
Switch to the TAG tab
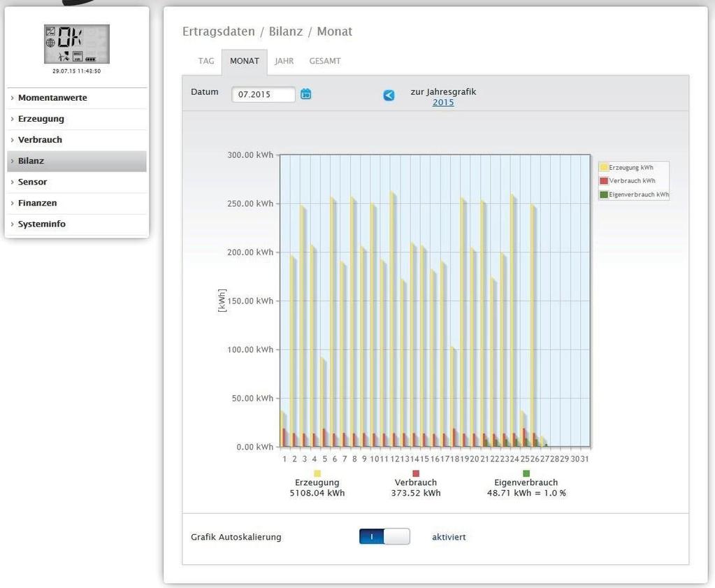pos(206,61)
